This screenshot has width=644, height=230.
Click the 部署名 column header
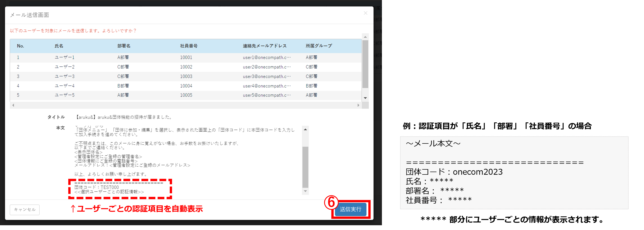click(x=124, y=46)
